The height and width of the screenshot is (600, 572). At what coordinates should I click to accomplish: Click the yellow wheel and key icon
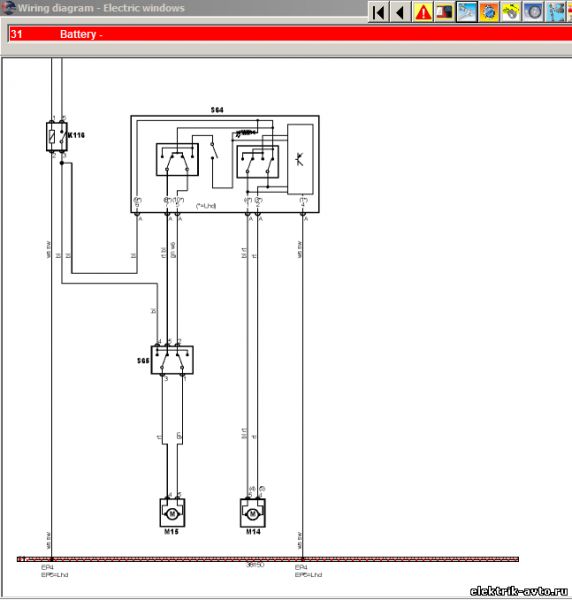[511, 12]
